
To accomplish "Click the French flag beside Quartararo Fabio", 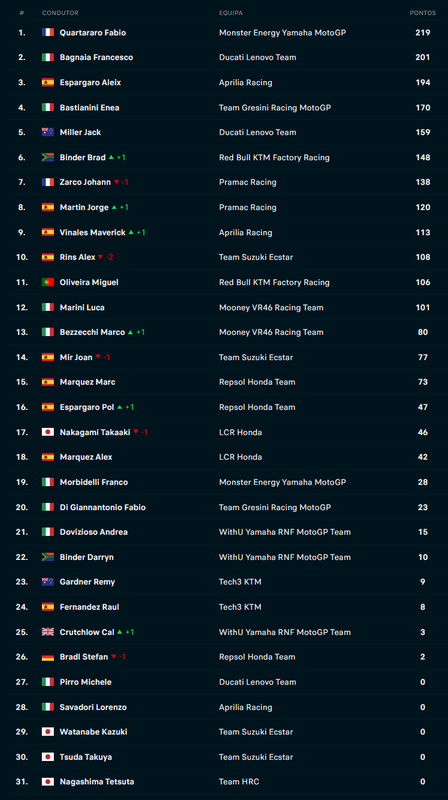I will pyautogui.click(x=47, y=32).
